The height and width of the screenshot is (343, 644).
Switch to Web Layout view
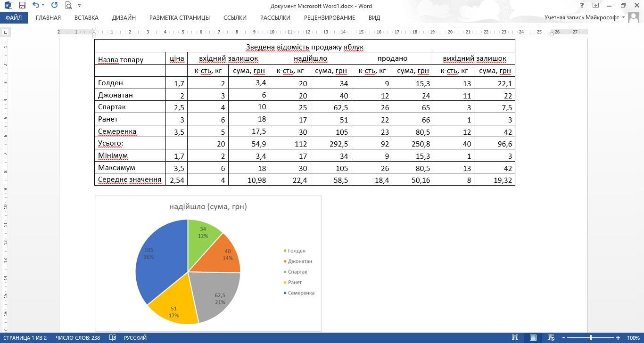click(551, 338)
